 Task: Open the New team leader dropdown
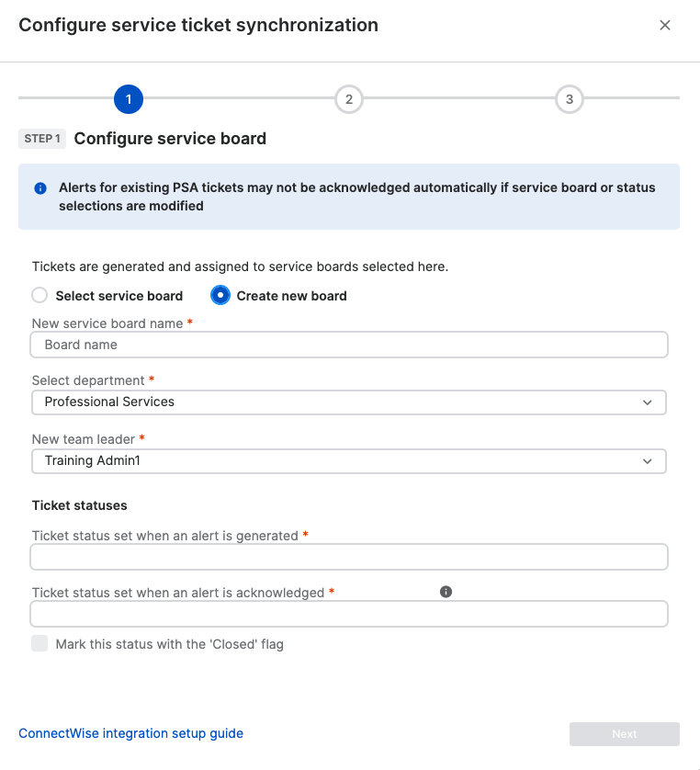(348, 461)
